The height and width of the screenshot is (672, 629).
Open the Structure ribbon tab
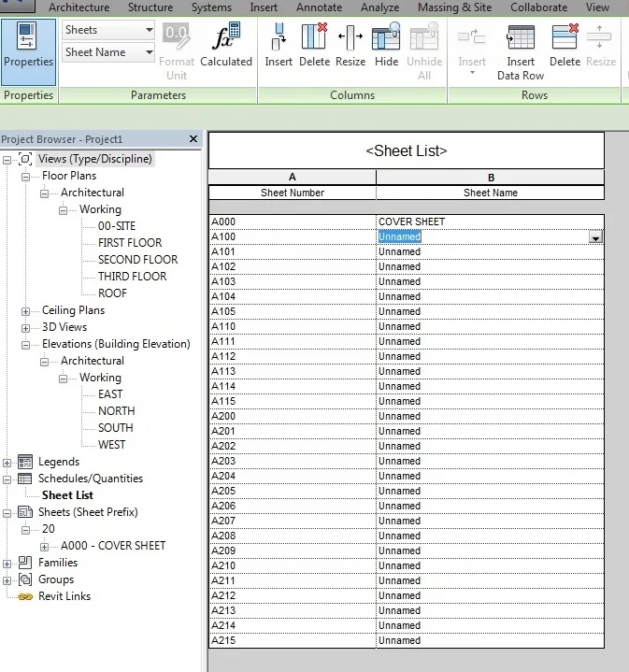[x=150, y=7]
